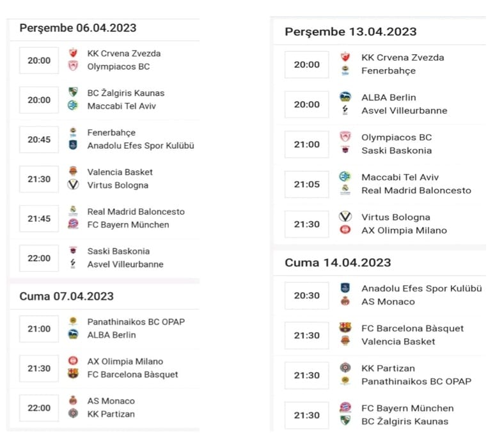Viewport: 488px width, 448px height.
Task: Click AS Monaco logo in the 22:00 Partizan fixture
Action: point(73,401)
